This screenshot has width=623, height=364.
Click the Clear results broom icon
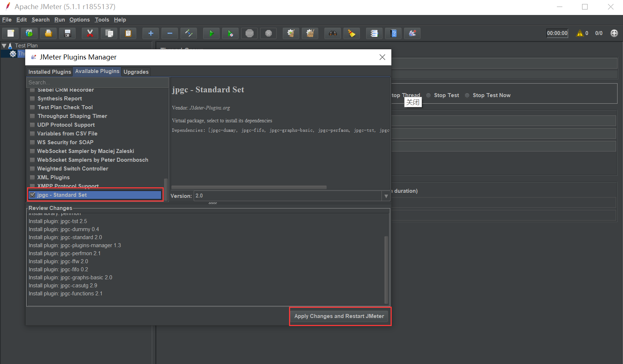(291, 33)
